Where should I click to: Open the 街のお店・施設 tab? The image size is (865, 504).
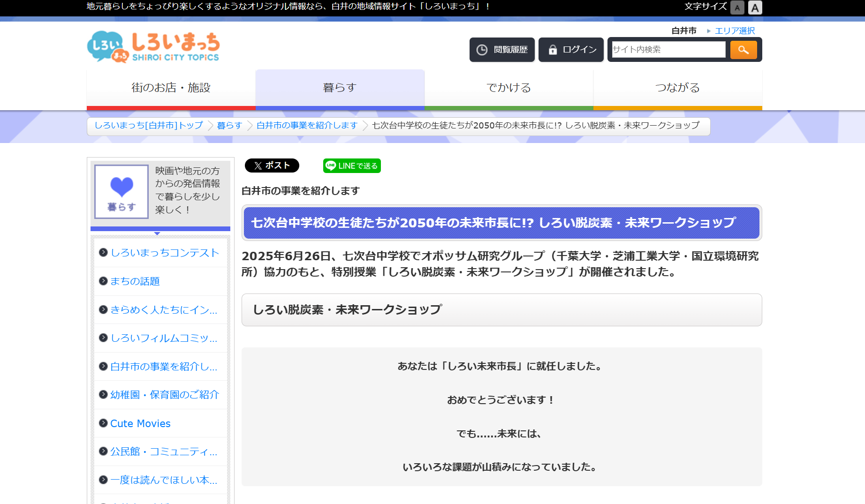(171, 88)
